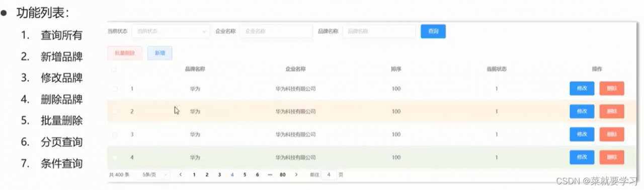644x190 pixels.
Task: Click 华为科技有限公司 in row 3
Action: (x=295, y=135)
